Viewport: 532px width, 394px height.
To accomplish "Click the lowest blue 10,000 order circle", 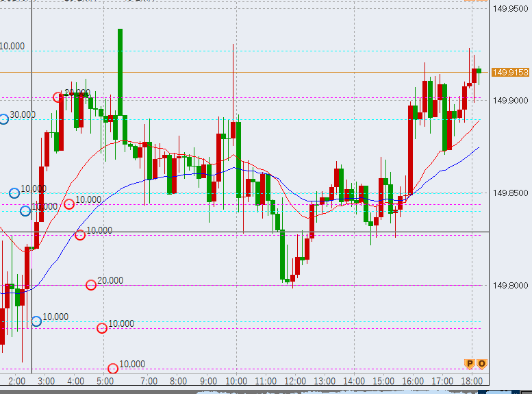I will pyautogui.click(x=36, y=321).
